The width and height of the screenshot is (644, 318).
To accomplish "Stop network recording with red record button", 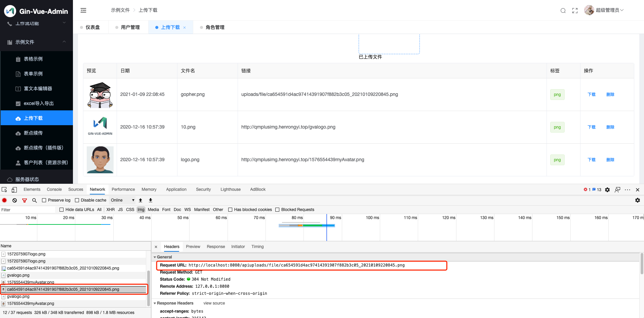I will 4,200.
